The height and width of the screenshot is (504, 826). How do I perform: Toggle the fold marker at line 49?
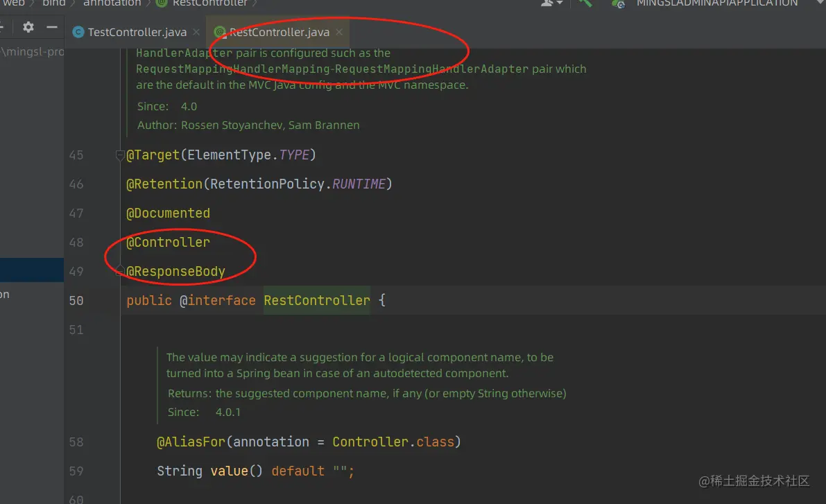tap(119, 270)
